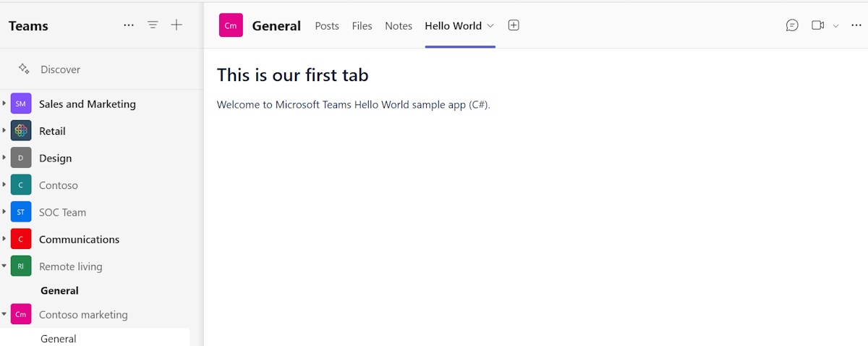This screenshot has width=868, height=346.
Task: Click the Teams heading in sidebar
Action: pos(28,26)
